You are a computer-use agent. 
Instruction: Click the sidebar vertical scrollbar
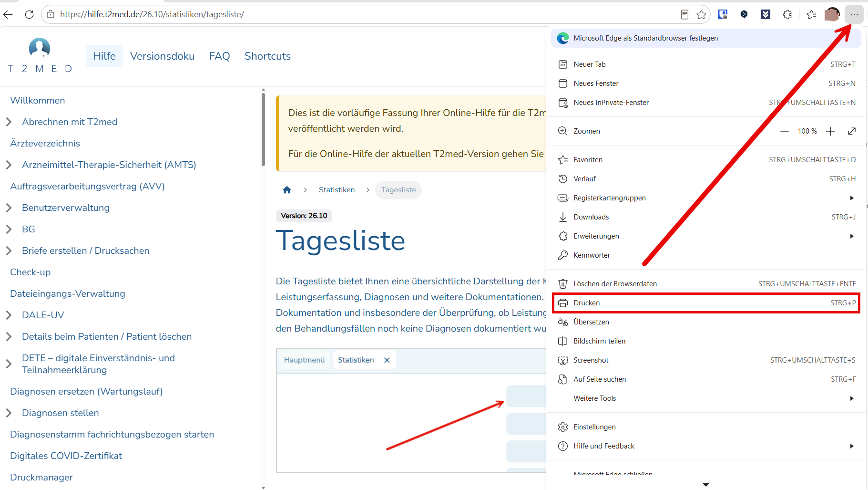(263, 129)
